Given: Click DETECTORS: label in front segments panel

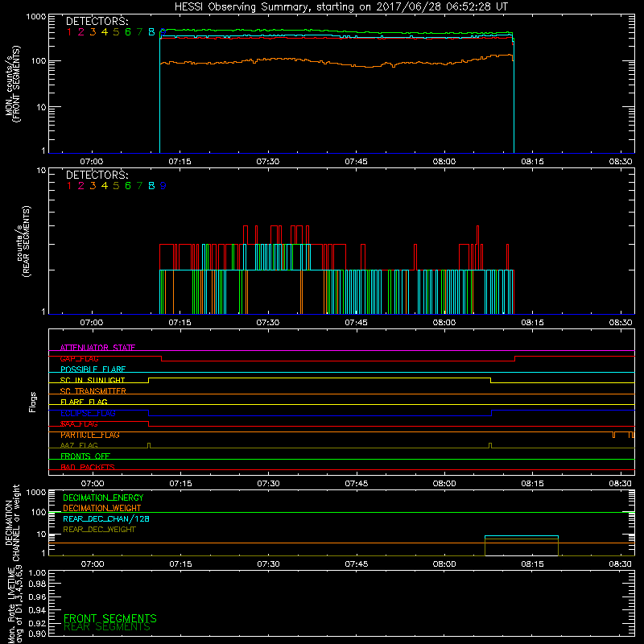Looking at the screenshot, I should [97, 21].
